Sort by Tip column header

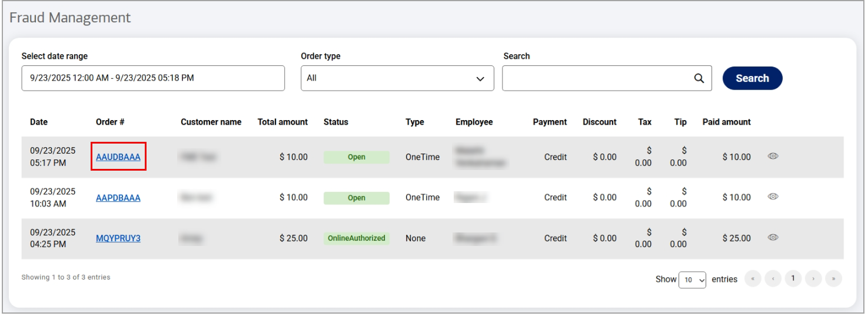(680, 122)
